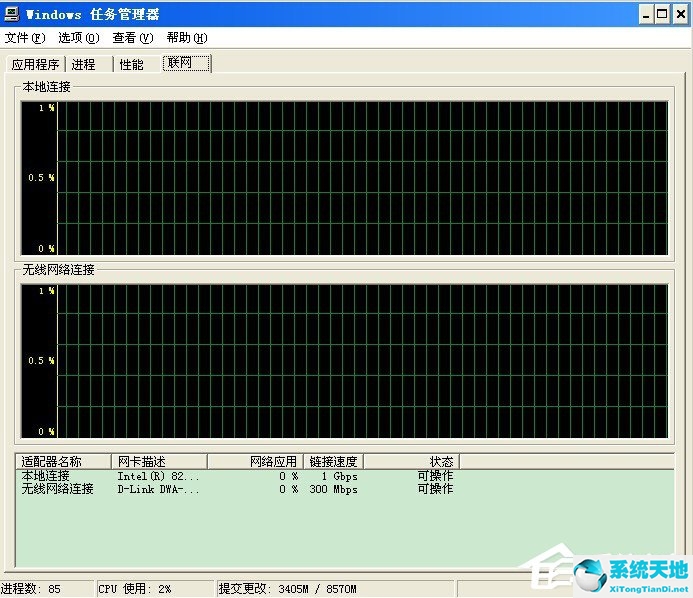The width and height of the screenshot is (693, 598).
Task: Select the 无线网络连接 adapter row
Action: point(345,489)
